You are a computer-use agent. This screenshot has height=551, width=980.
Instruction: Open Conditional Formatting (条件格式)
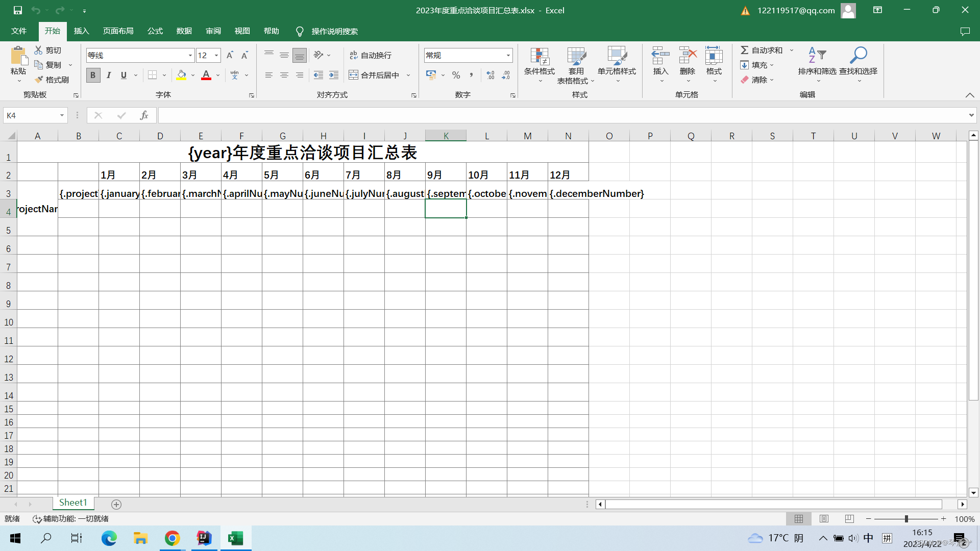pos(539,65)
